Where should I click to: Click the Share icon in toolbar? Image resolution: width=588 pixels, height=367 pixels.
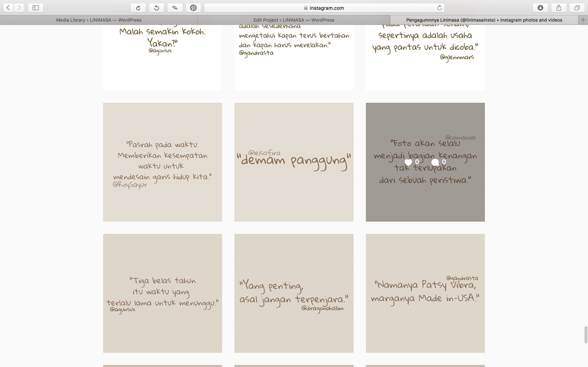pos(559,8)
